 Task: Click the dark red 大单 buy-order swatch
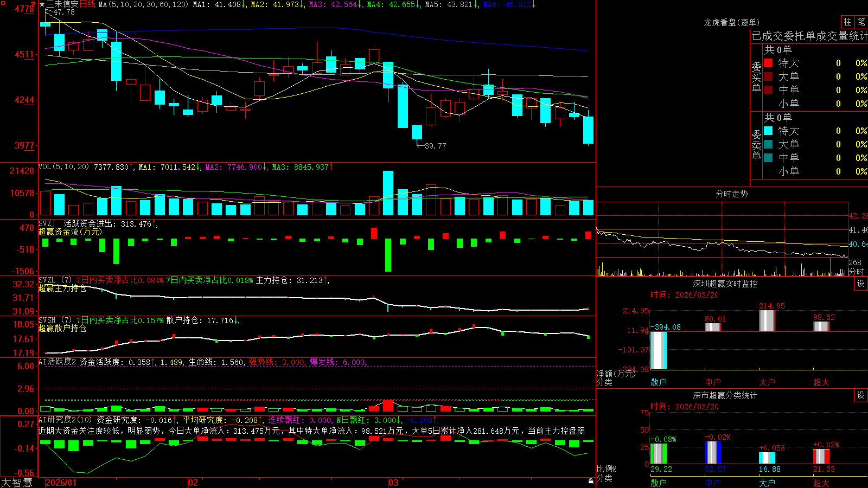[768, 76]
